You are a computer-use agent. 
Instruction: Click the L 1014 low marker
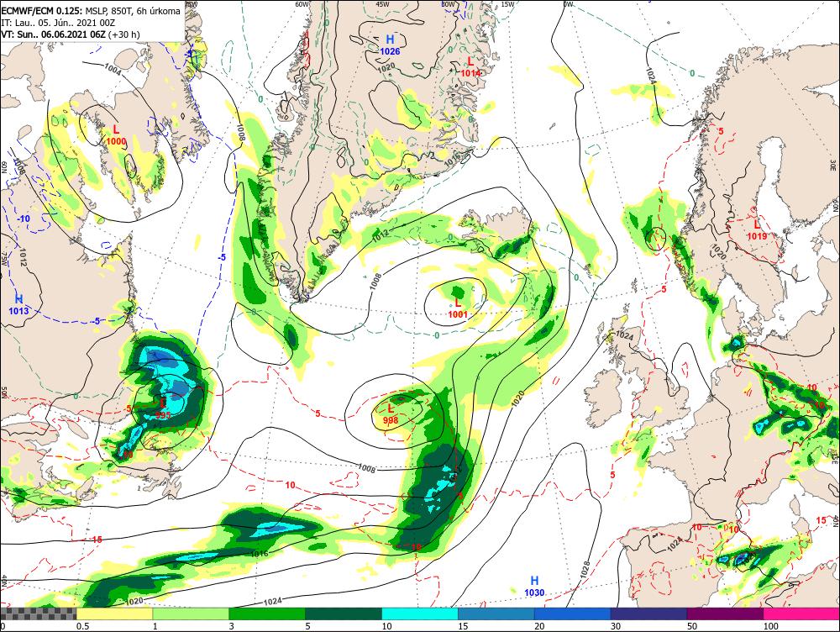click(471, 67)
